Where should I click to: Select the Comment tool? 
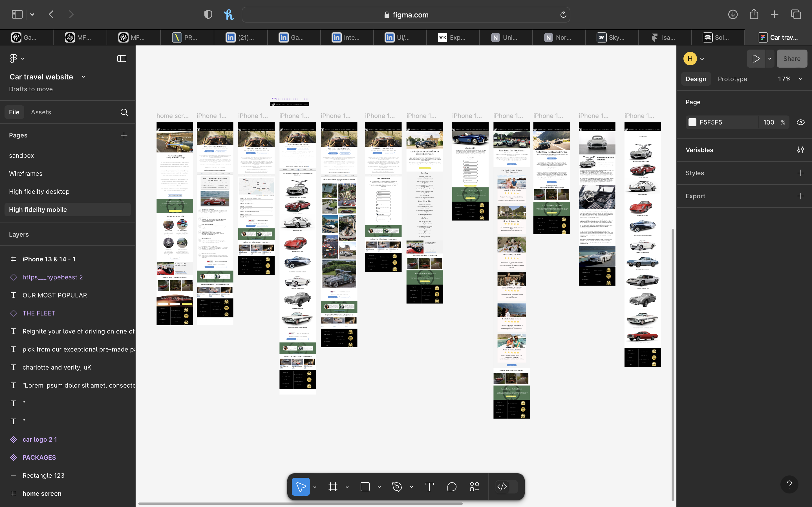pos(452,486)
